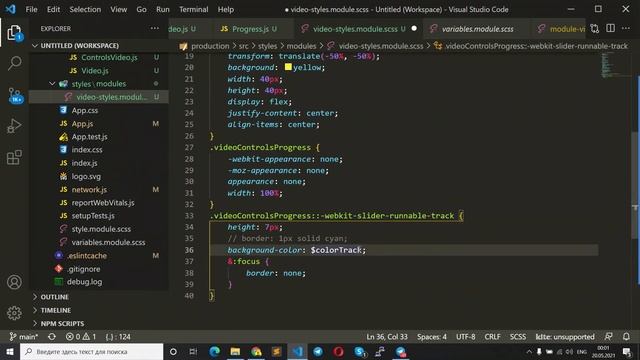Open File Explorer from taskbar
The width and height of the screenshot is (640, 360).
pyautogui.click(x=236, y=351)
